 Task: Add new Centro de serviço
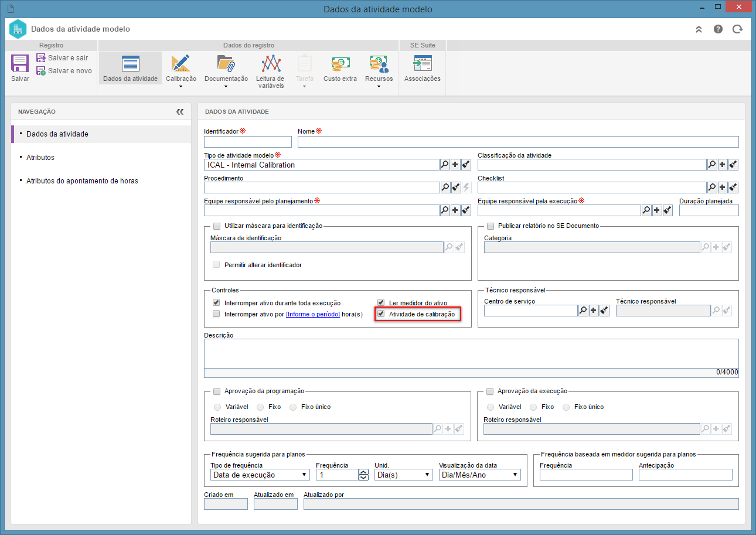(x=594, y=311)
